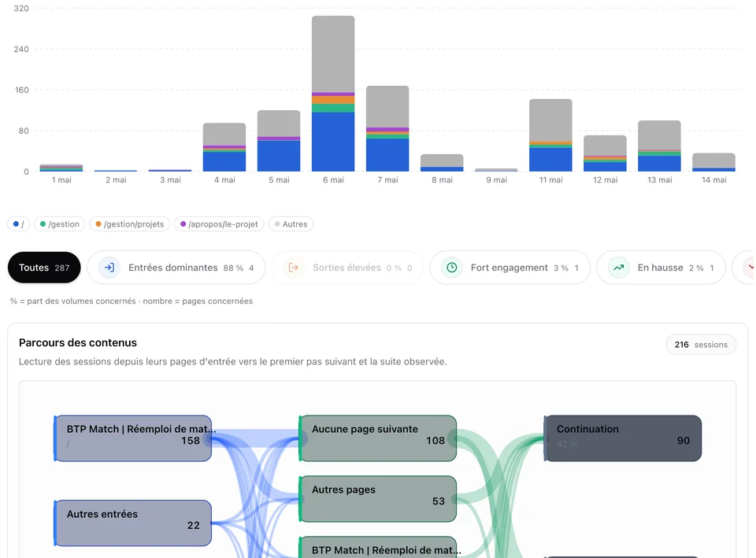Select the 5 mai stacked bar
The height and width of the screenshot is (558, 756).
(279, 141)
